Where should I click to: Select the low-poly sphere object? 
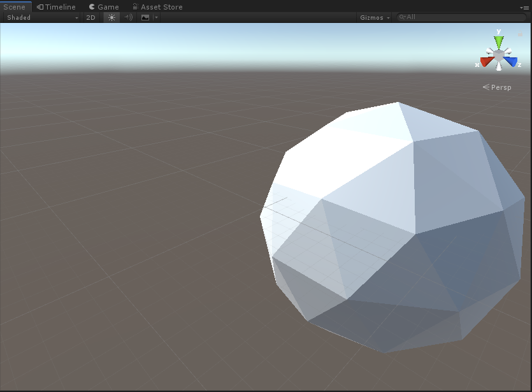click(x=394, y=228)
